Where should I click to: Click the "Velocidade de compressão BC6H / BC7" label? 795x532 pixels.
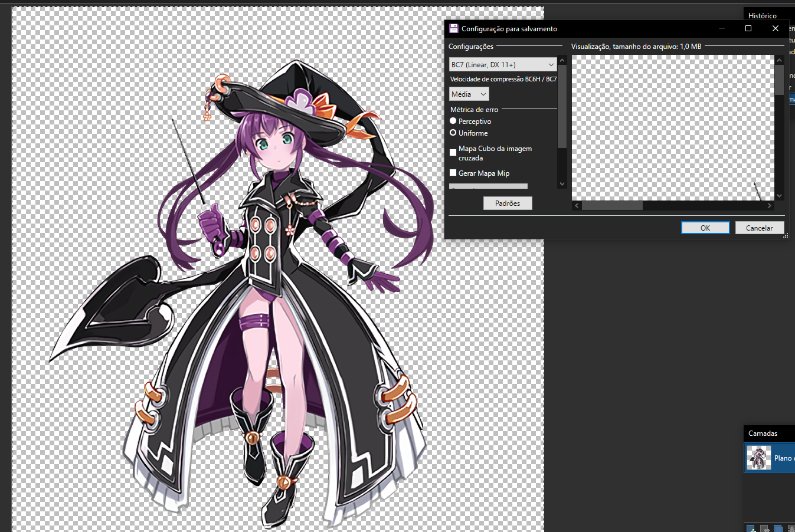coord(503,79)
